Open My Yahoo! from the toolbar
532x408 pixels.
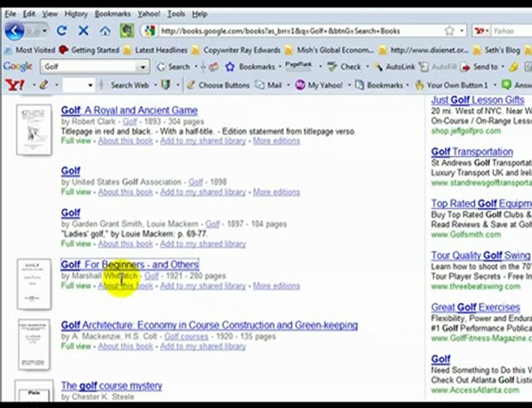coord(319,85)
